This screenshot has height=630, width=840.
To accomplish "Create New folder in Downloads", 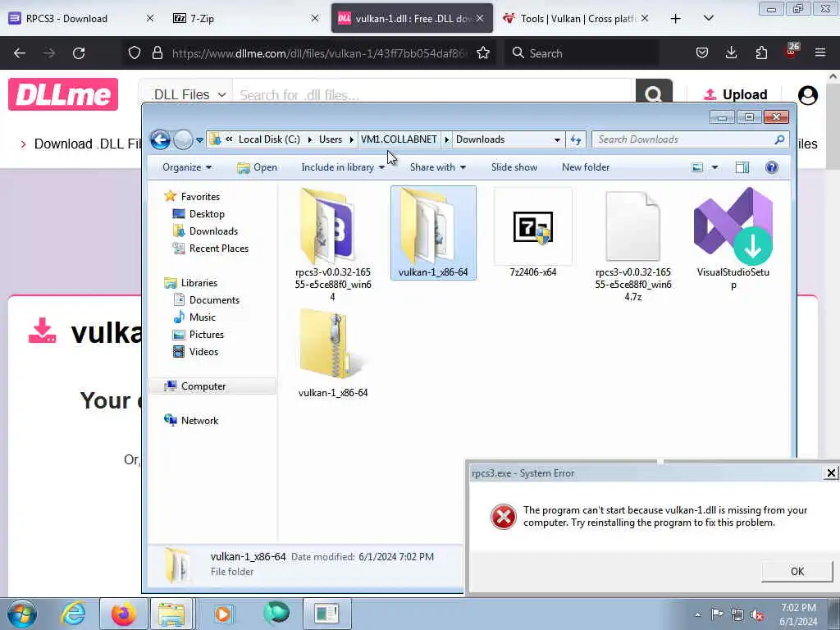I will tap(586, 167).
